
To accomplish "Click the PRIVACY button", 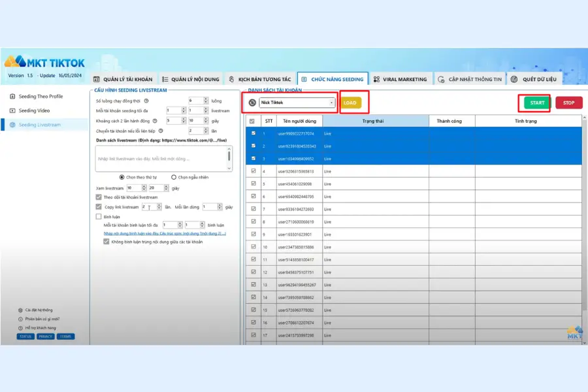I will coord(45,336).
